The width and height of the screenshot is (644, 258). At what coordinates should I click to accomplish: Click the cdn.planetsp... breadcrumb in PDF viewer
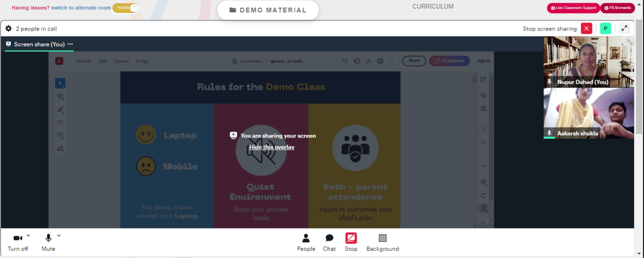pos(251,61)
